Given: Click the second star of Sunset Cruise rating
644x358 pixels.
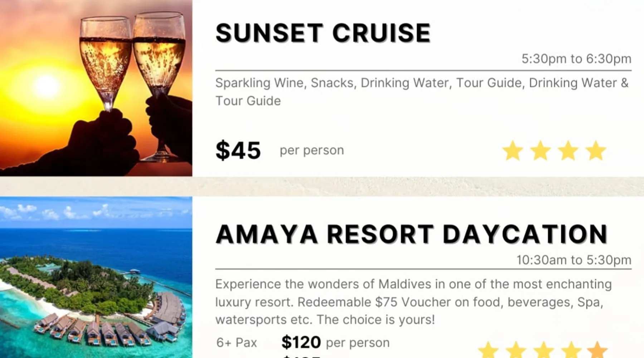Looking at the screenshot, I should pyautogui.click(x=540, y=150).
